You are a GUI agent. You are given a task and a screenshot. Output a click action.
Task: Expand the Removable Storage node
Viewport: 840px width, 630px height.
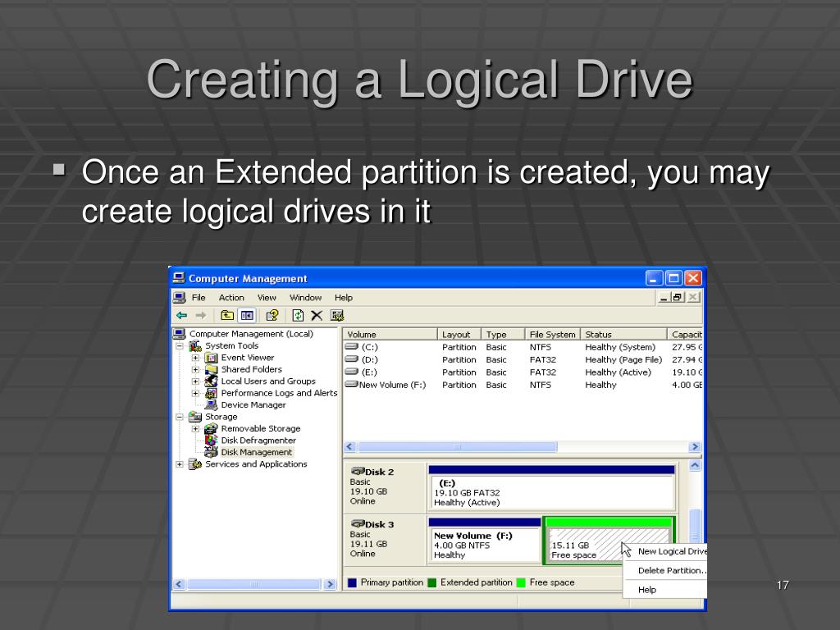click(x=195, y=428)
